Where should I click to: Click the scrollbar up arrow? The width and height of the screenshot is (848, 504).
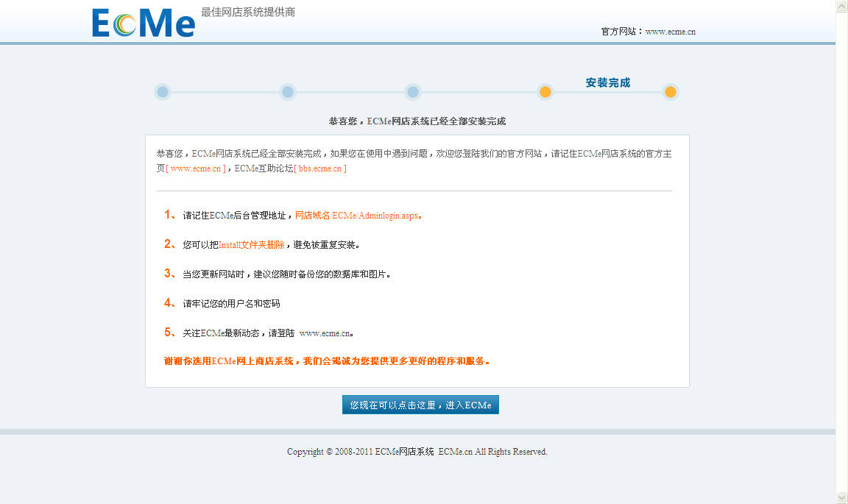pos(842,6)
